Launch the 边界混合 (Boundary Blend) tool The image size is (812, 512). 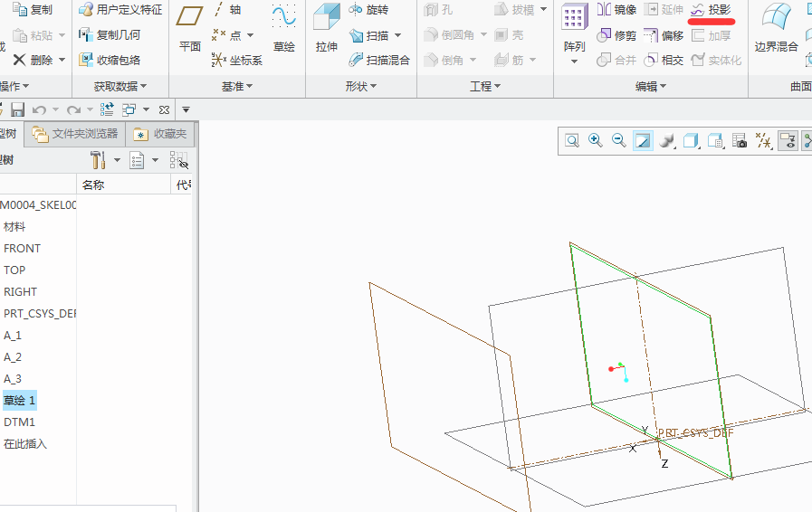point(776,28)
